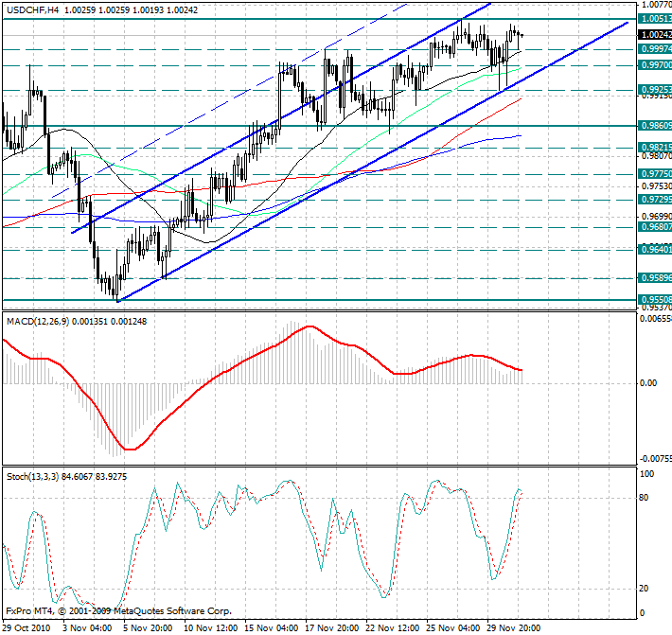Select the 0.00 MACD zero level value

[648, 383]
